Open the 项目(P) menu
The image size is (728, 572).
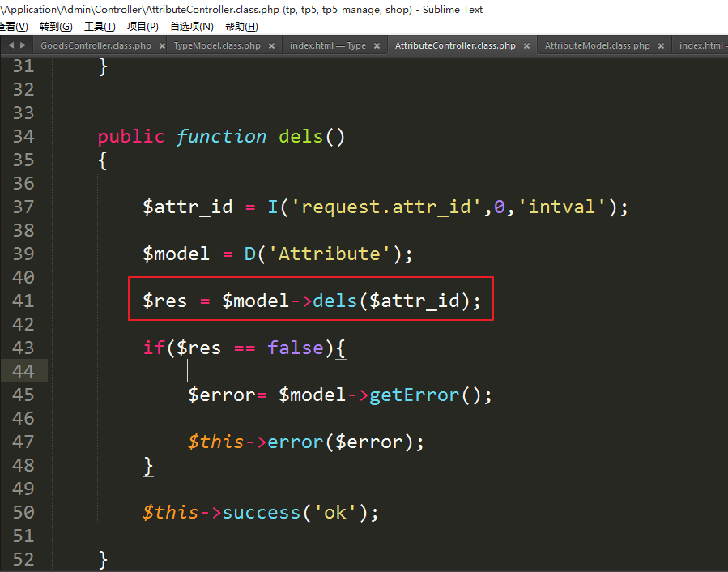(143, 27)
